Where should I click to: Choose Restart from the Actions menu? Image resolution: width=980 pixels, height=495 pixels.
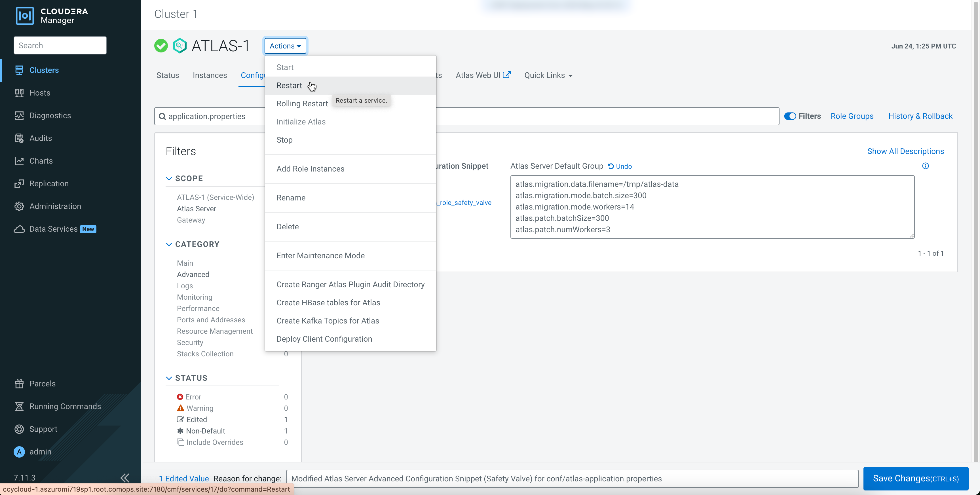[289, 86]
